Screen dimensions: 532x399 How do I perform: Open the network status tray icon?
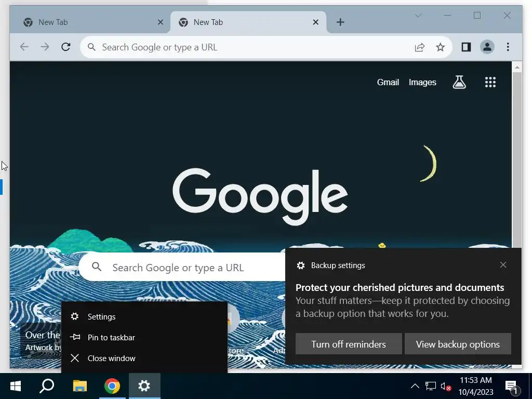point(431,386)
